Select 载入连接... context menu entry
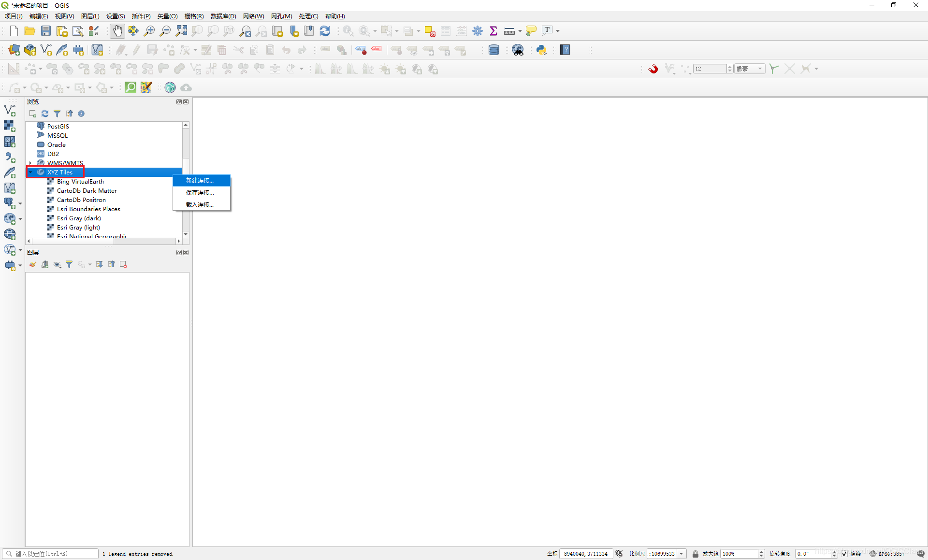The image size is (928, 560). [x=200, y=204]
